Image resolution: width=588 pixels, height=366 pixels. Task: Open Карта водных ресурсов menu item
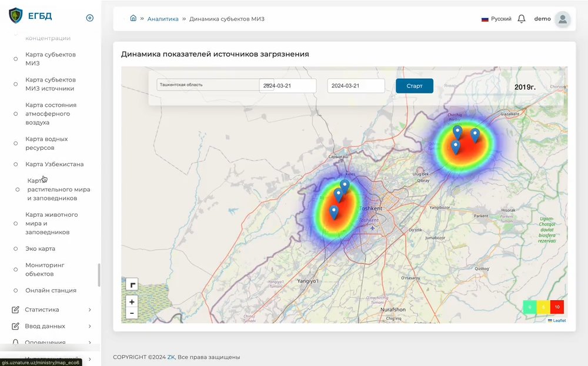[x=46, y=143]
